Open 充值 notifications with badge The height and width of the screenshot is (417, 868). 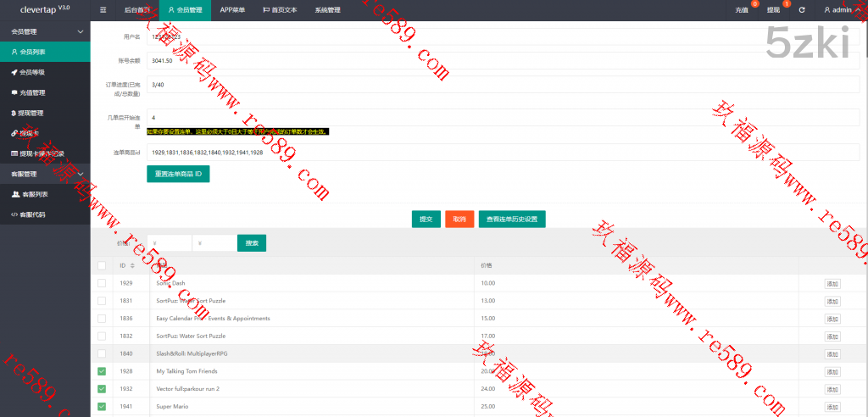pos(742,10)
